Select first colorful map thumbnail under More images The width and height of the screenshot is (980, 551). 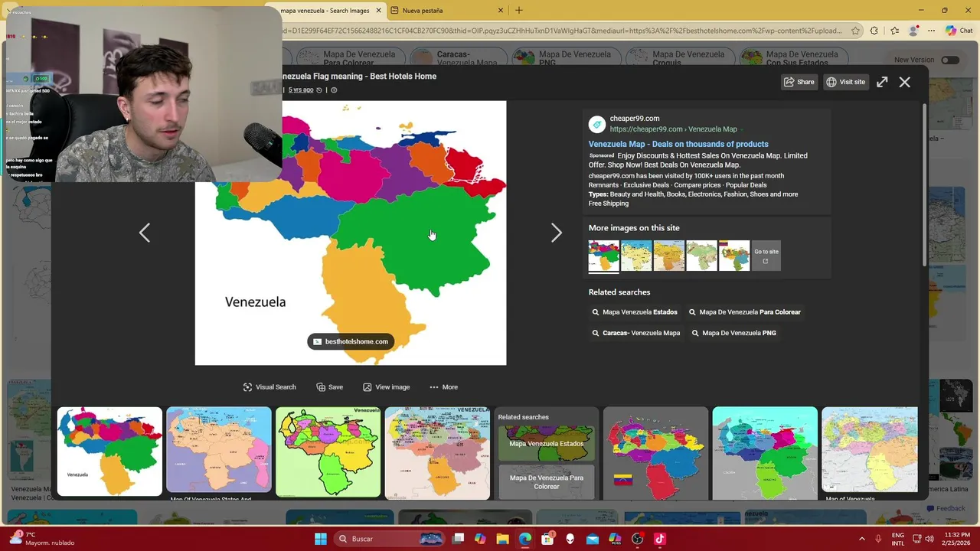pos(604,256)
